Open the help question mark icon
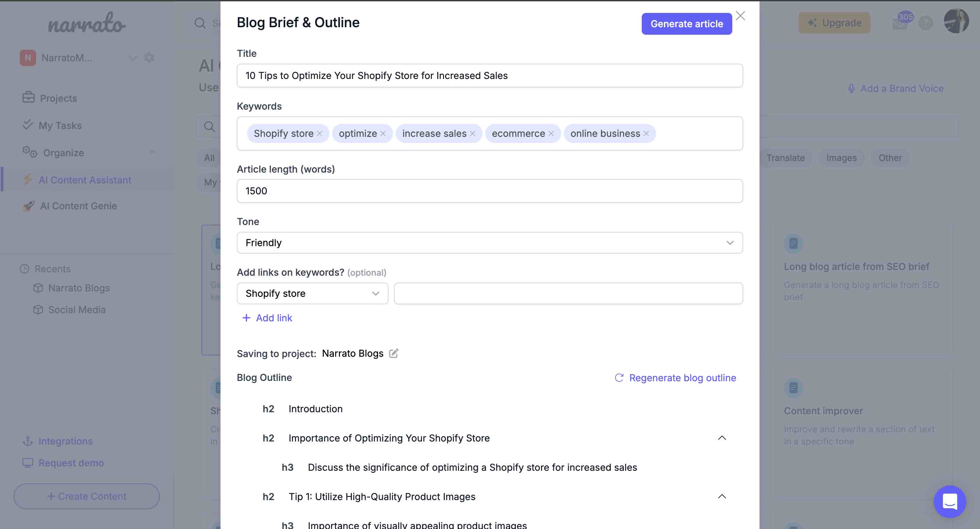This screenshot has width=980, height=529. coord(925,23)
